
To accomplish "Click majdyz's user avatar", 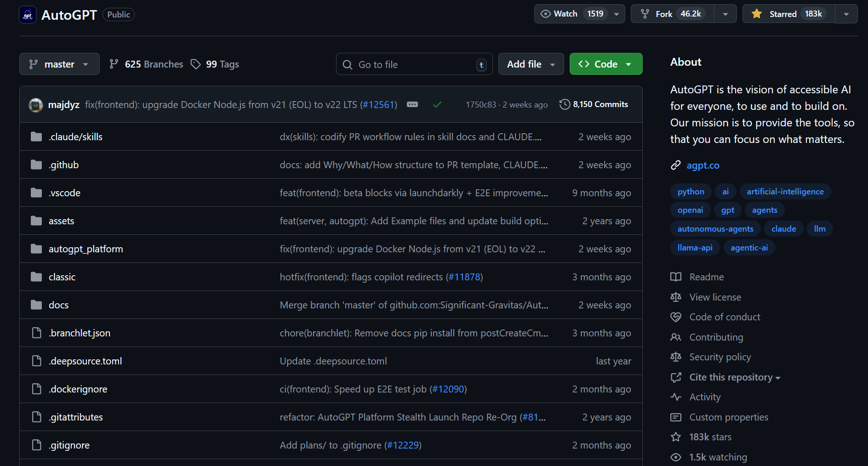I will tap(36, 105).
